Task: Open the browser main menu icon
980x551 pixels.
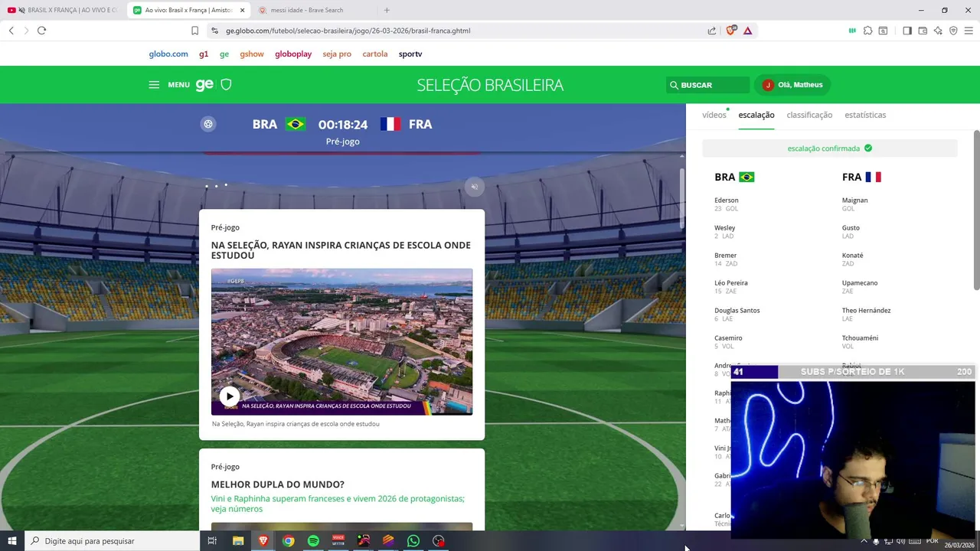Action: tap(969, 31)
